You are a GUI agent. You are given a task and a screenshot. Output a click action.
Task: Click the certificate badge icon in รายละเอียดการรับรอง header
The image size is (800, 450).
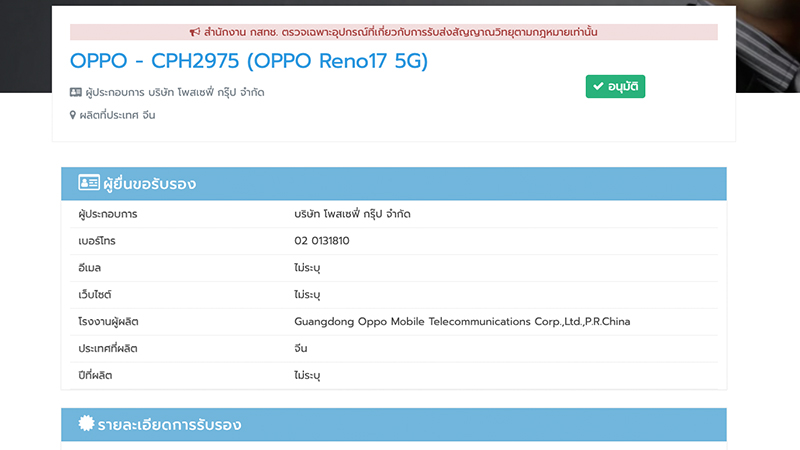86,423
